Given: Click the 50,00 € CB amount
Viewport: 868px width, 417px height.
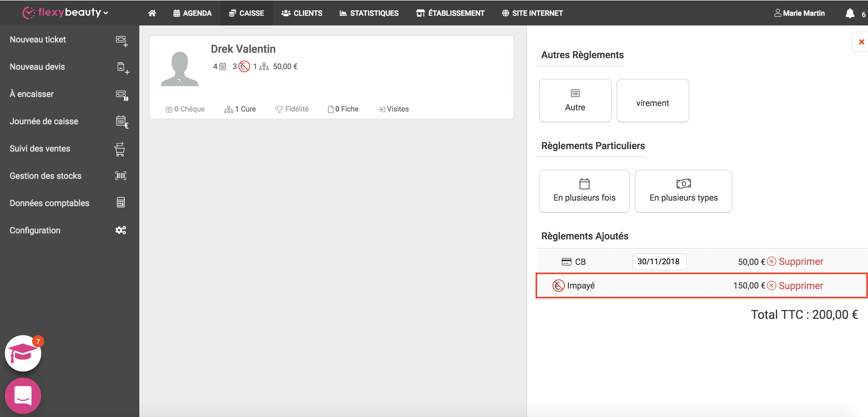Looking at the screenshot, I should pyautogui.click(x=751, y=262).
